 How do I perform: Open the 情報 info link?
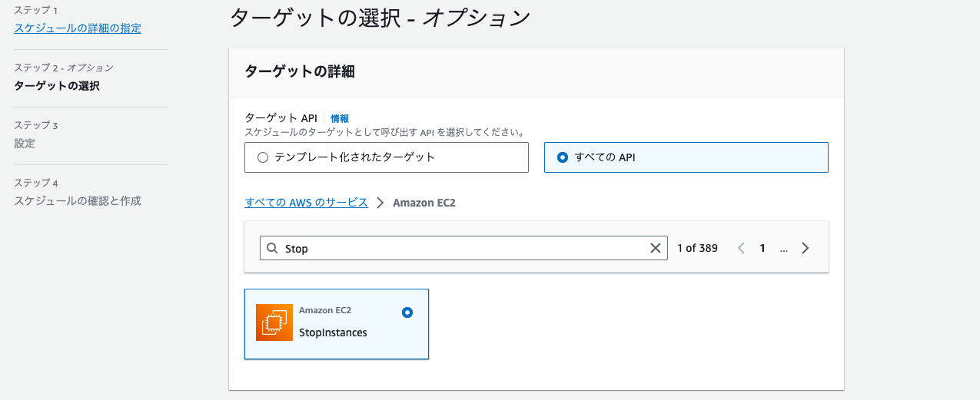340,118
